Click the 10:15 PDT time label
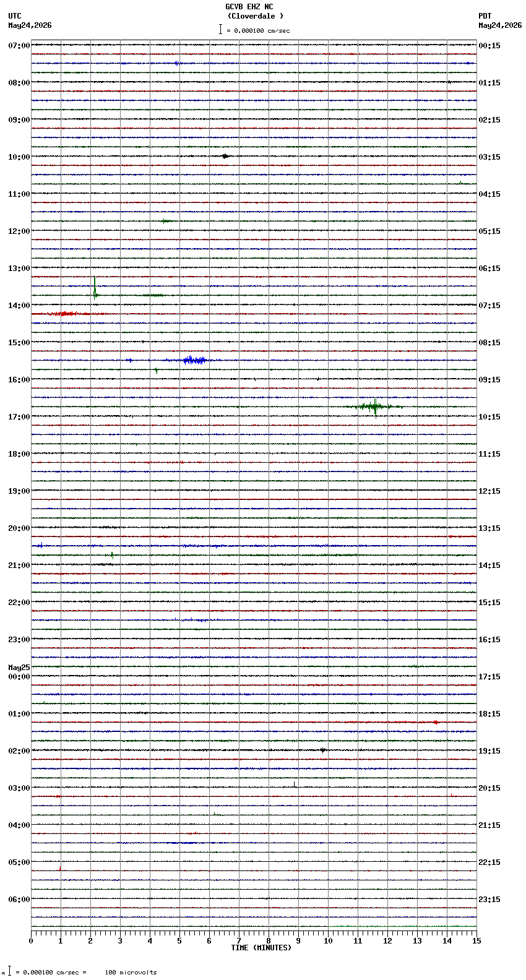This screenshot has height=980, width=526. point(489,417)
